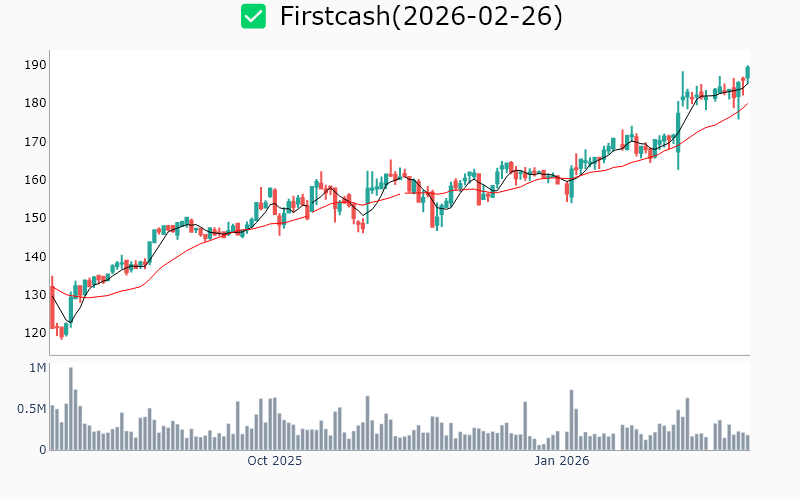Select the 150 price axis label
This screenshot has width=800, height=500.
[x=37, y=218]
